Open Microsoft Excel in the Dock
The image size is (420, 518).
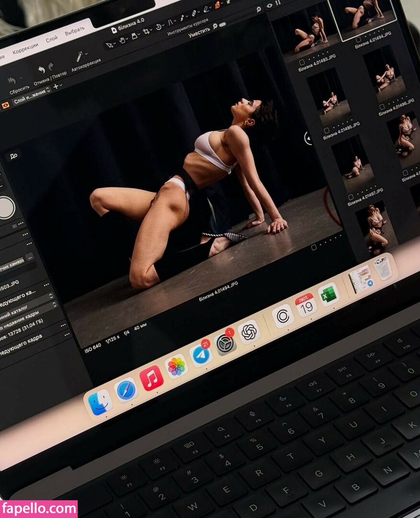(328, 295)
